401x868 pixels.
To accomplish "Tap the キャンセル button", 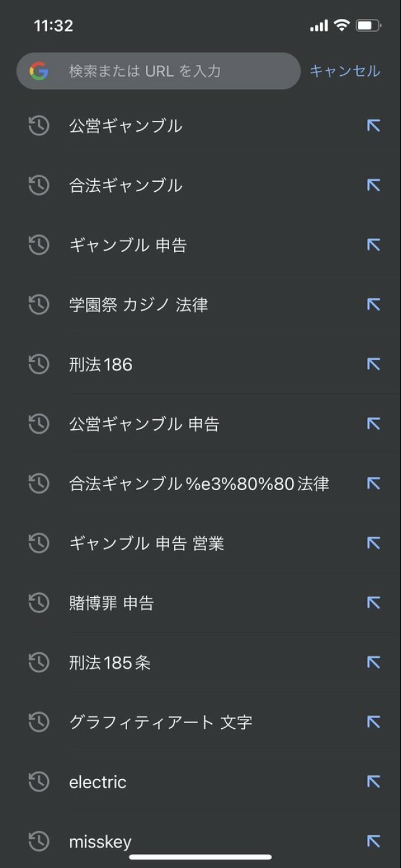I will point(345,71).
